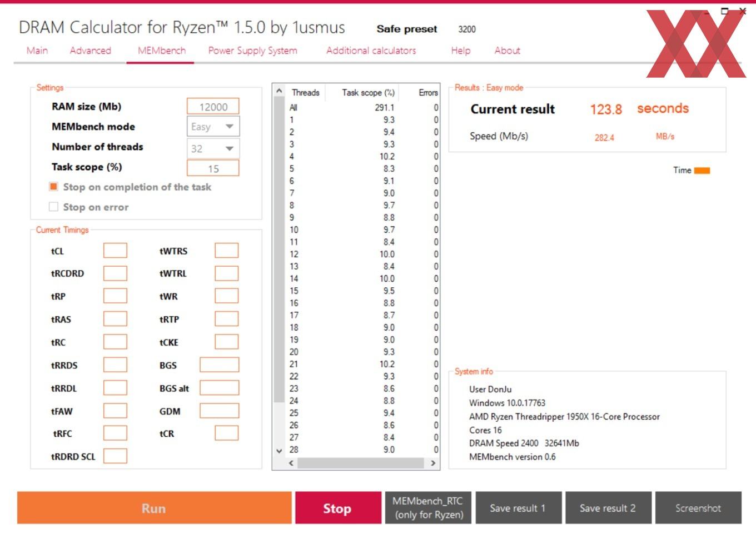The height and width of the screenshot is (554, 756).
Task: Click the horizontal scroll left arrow
Action: coord(291,463)
